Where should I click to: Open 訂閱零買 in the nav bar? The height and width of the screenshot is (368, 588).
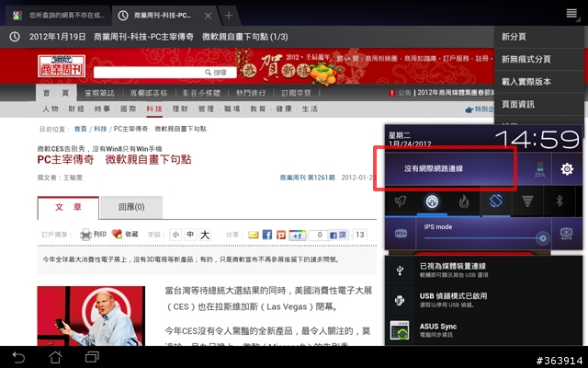click(296, 93)
